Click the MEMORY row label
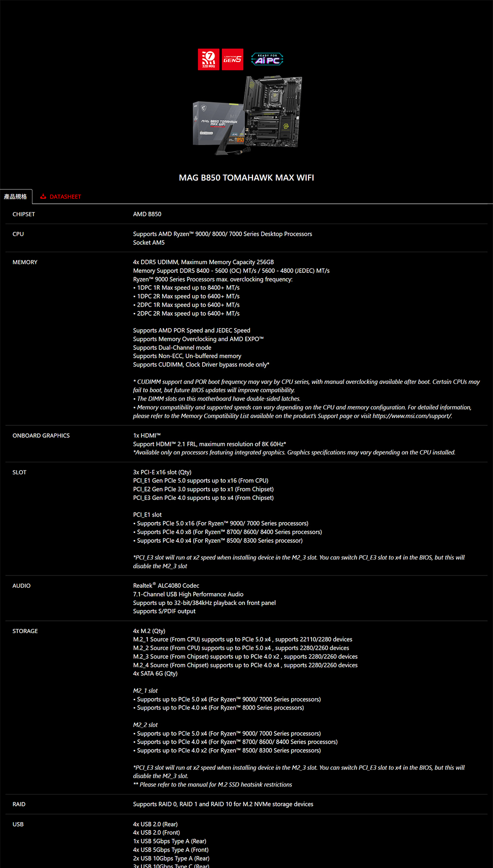This screenshot has width=493, height=868. click(x=25, y=262)
